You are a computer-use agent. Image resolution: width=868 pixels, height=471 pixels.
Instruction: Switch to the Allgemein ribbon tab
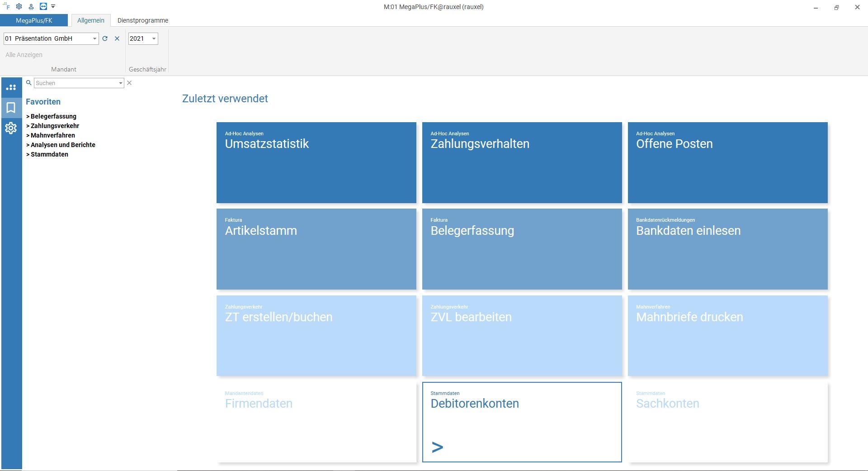(91, 20)
